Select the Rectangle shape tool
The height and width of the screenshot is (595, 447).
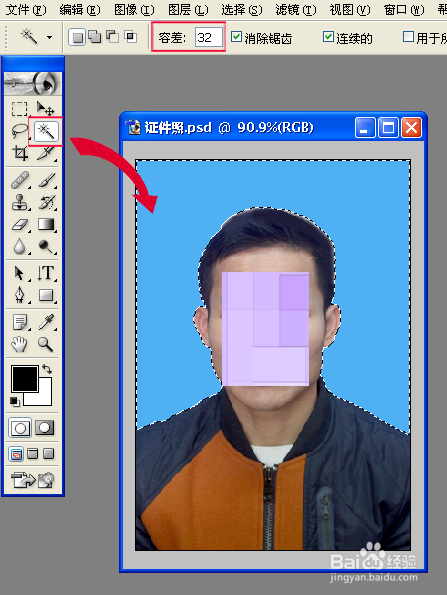click(46, 295)
